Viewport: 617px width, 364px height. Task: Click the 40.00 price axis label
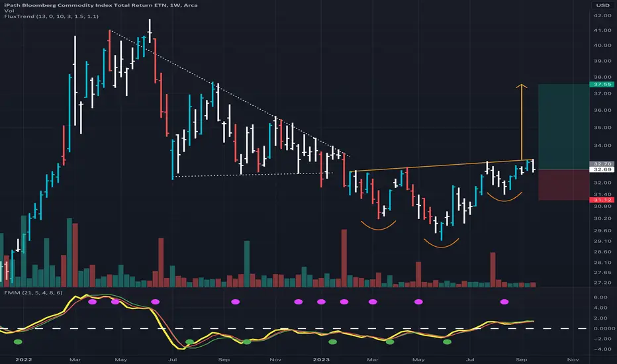point(602,45)
